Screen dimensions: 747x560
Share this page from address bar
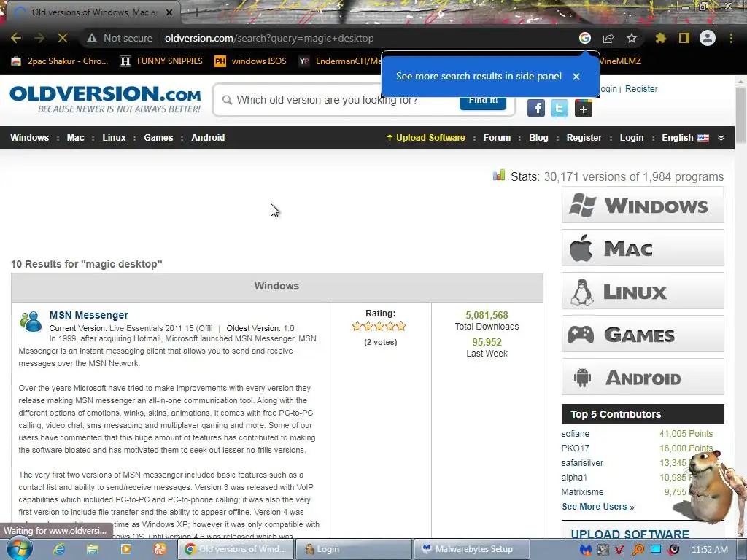tap(608, 38)
